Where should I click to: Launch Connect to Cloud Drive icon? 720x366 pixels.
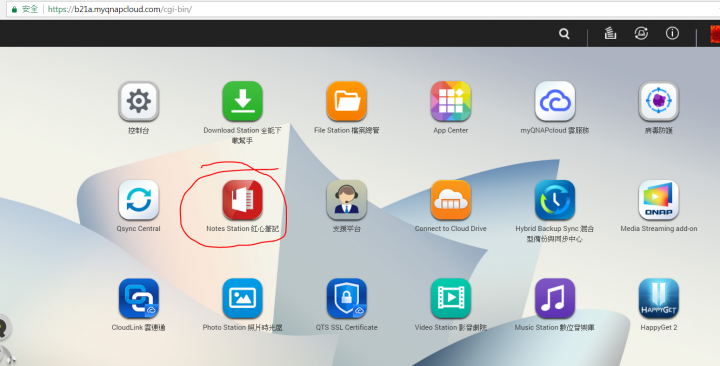[x=450, y=200]
